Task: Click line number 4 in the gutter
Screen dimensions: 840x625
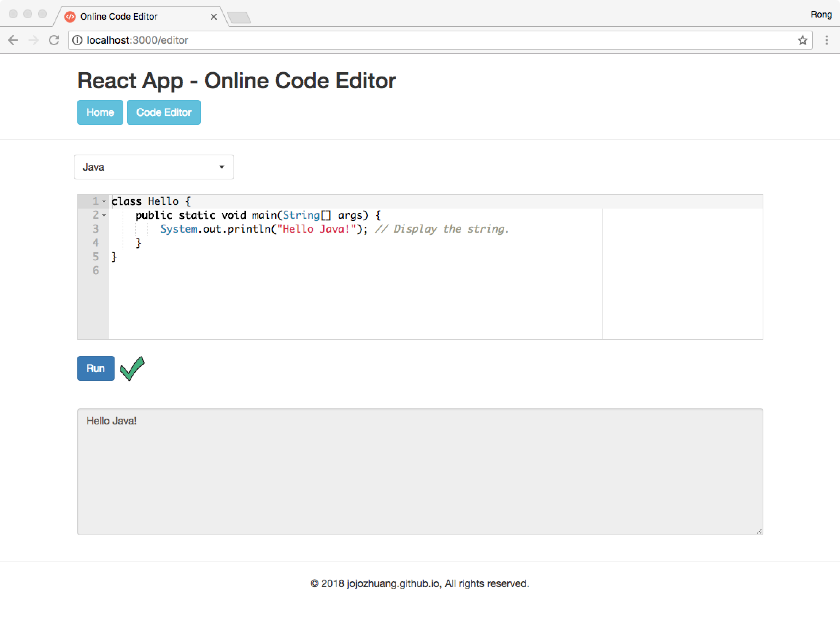Action: coord(96,243)
